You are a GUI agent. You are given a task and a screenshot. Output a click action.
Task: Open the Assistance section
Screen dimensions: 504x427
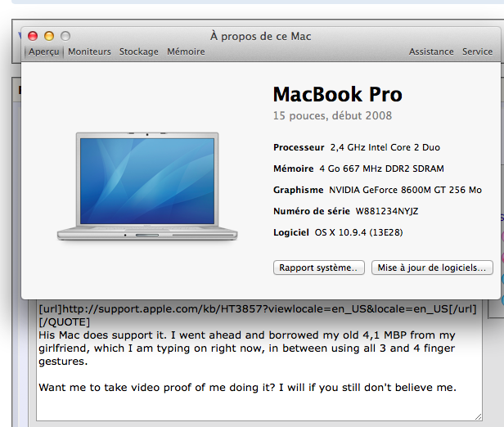431,52
